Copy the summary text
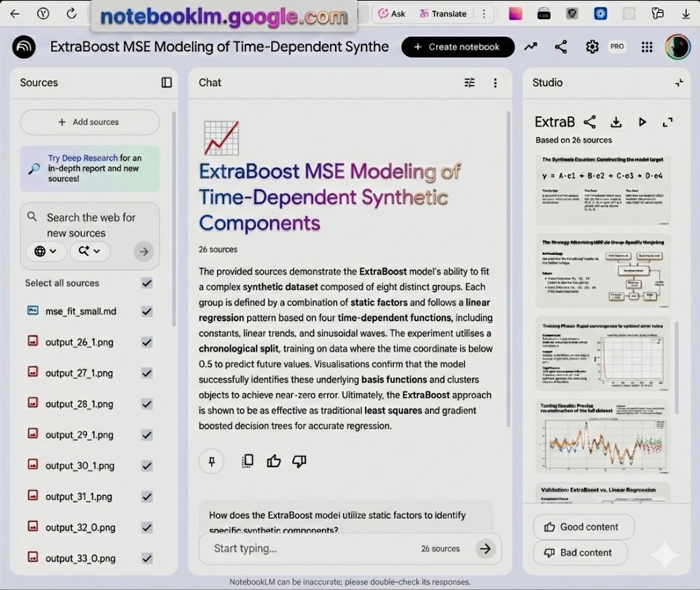 (x=248, y=461)
